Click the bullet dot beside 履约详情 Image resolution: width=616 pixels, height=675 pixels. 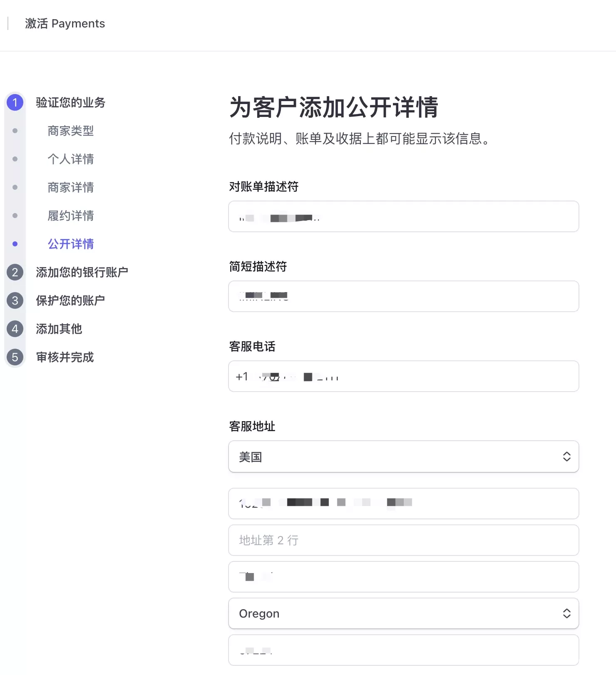pyautogui.click(x=15, y=216)
